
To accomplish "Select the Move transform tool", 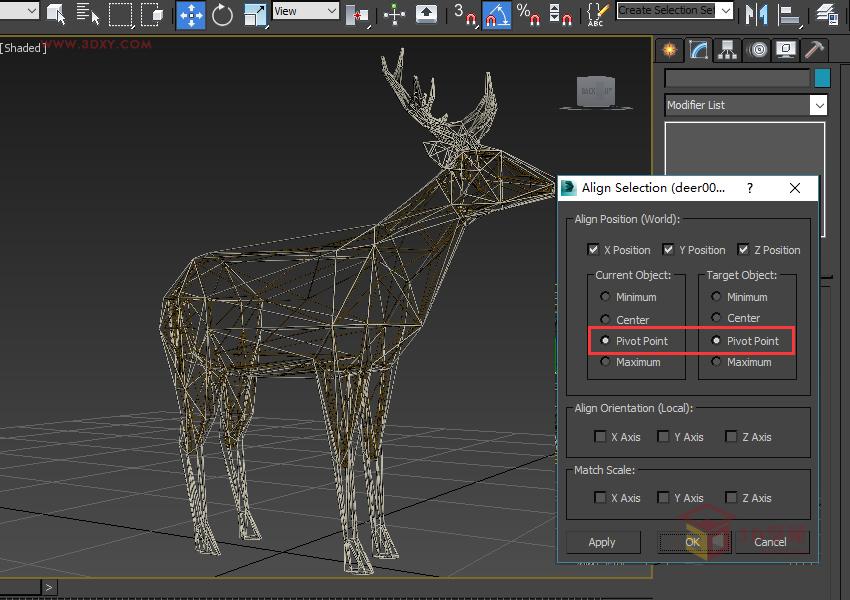I will coord(190,14).
